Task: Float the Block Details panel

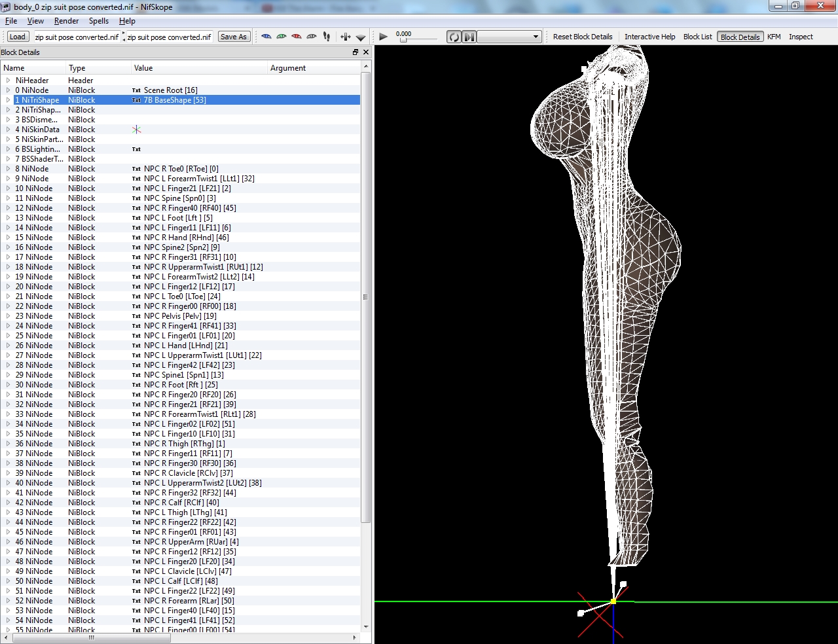Action: (x=355, y=52)
